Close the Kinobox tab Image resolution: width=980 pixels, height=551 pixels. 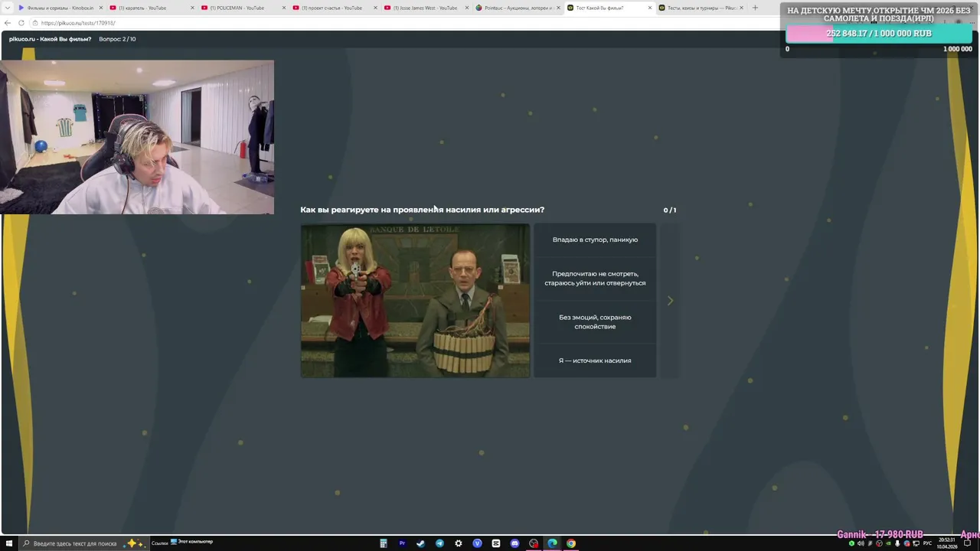tap(100, 8)
